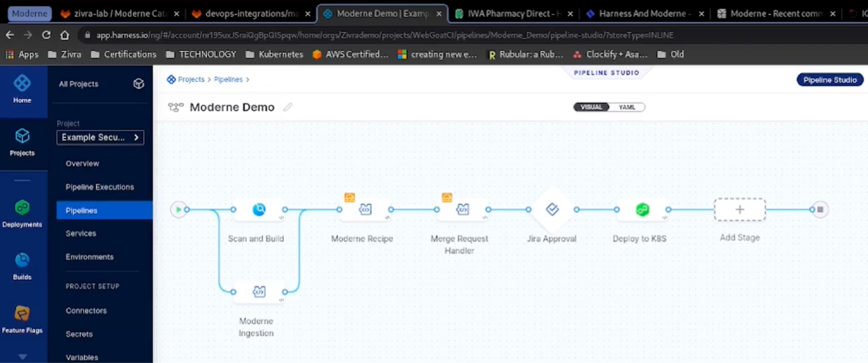Screen dimensions: 868x363
Task: Open the Feature Flags module icon
Action: click(22, 313)
